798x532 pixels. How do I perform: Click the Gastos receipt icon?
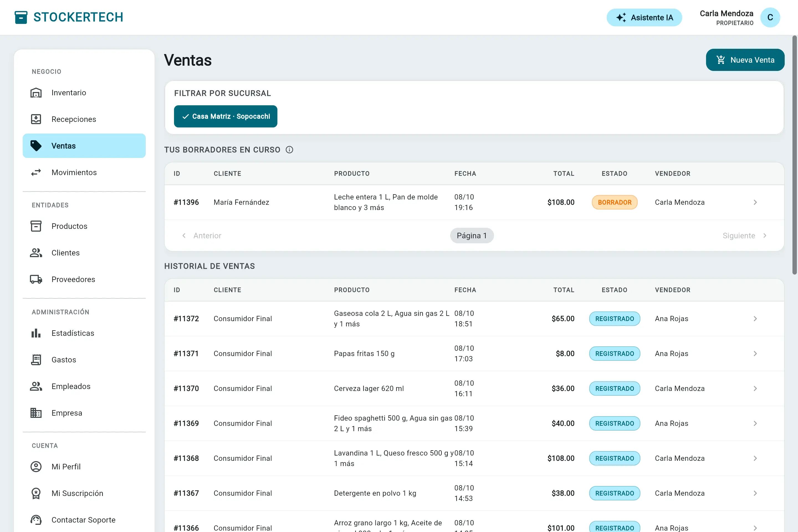[36, 360]
